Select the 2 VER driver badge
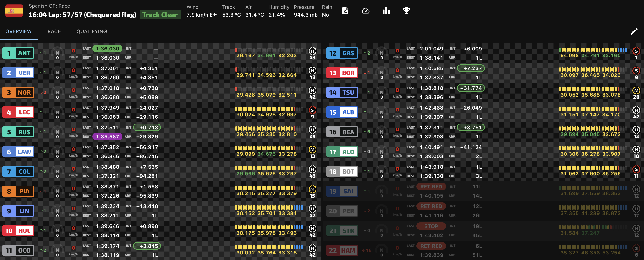This screenshot has width=644, height=260. point(18,73)
